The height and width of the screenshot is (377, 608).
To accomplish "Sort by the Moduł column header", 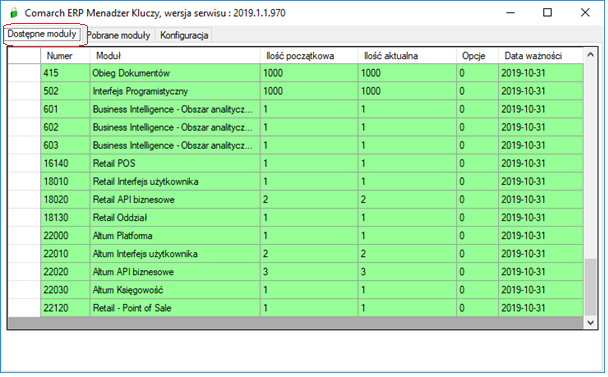I will coord(175,56).
